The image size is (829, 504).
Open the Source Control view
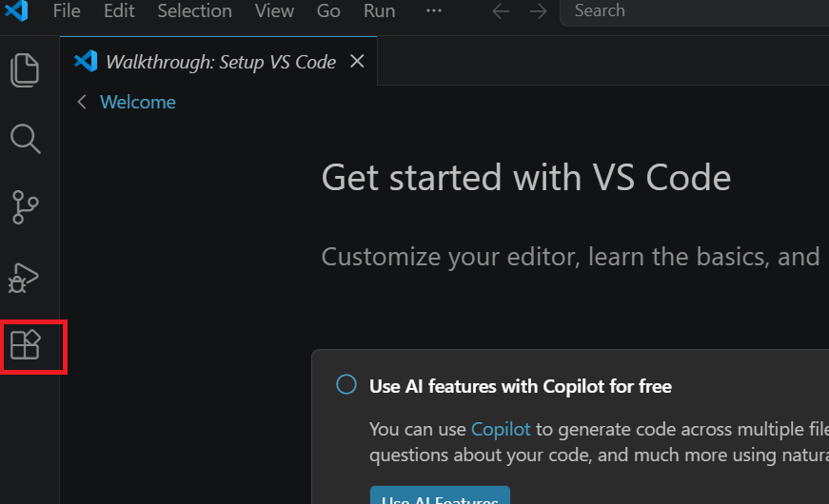(25, 207)
